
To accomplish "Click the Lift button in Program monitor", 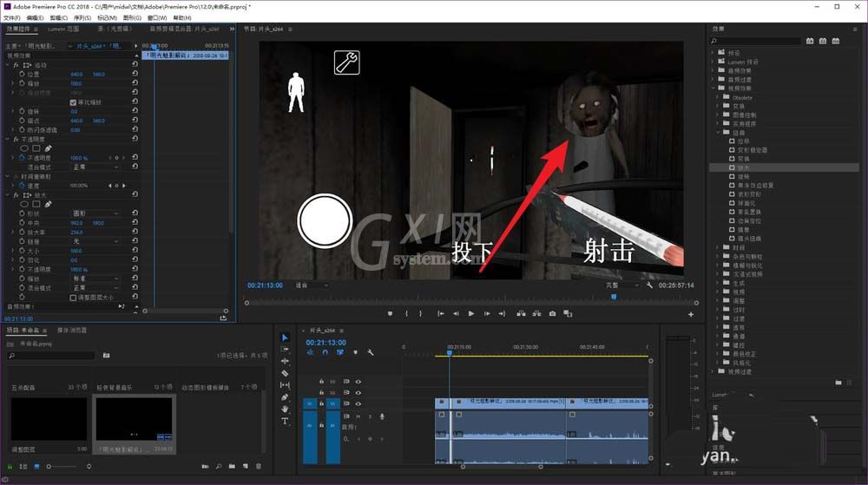I will tap(521, 313).
